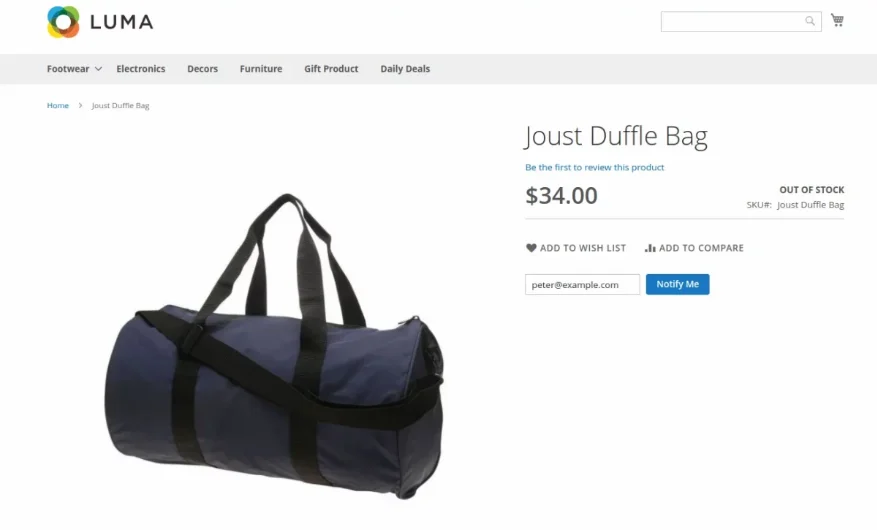This screenshot has width=877, height=530.
Task: Go to the Decors category
Action: pyautogui.click(x=202, y=69)
